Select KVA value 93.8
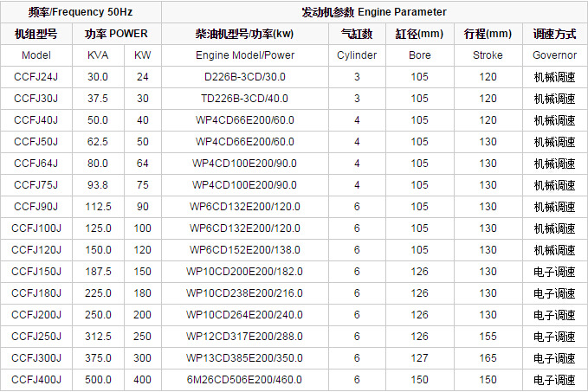Viewport: 588px width, 392px height. coord(98,185)
